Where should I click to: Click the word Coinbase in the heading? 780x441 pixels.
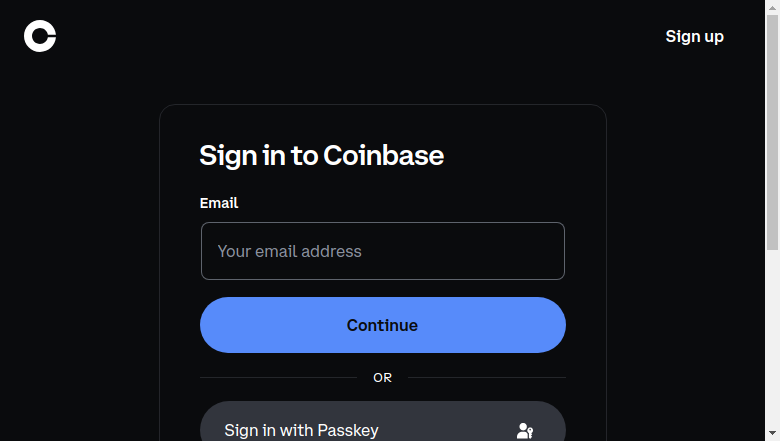coord(384,156)
